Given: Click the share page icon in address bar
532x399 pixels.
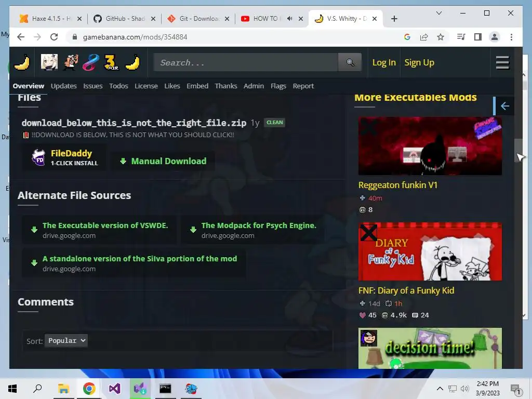Looking at the screenshot, I should [x=424, y=37].
